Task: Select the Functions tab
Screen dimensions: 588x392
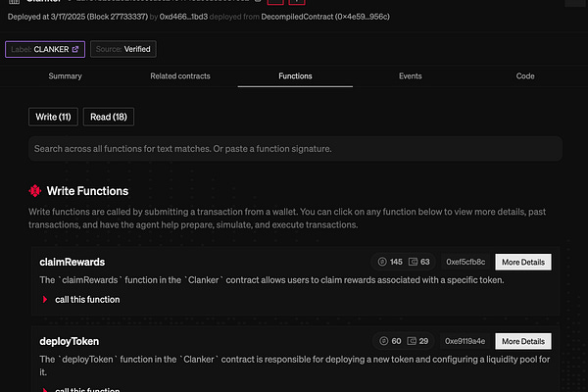Action: (x=295, y=76)
